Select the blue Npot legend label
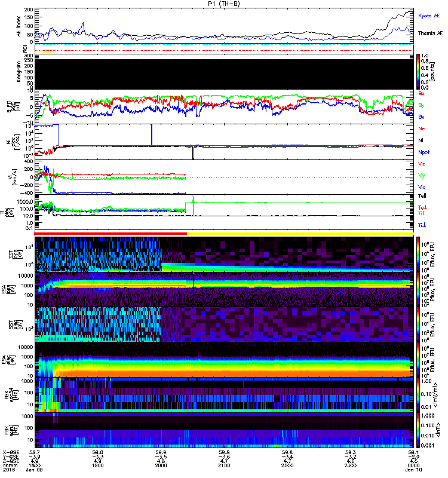Viewport: 448px width, 478px height. [424, 152]
